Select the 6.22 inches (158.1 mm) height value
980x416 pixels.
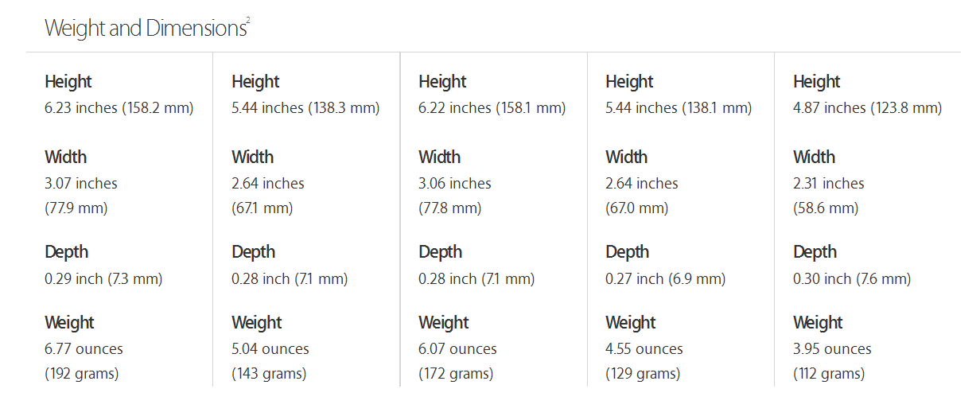(x=492, y=107)
